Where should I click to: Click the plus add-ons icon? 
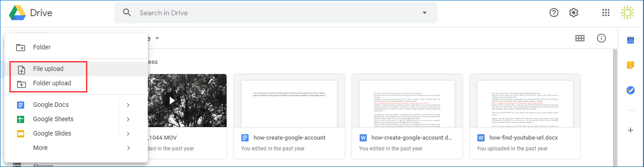click(631, 130)
